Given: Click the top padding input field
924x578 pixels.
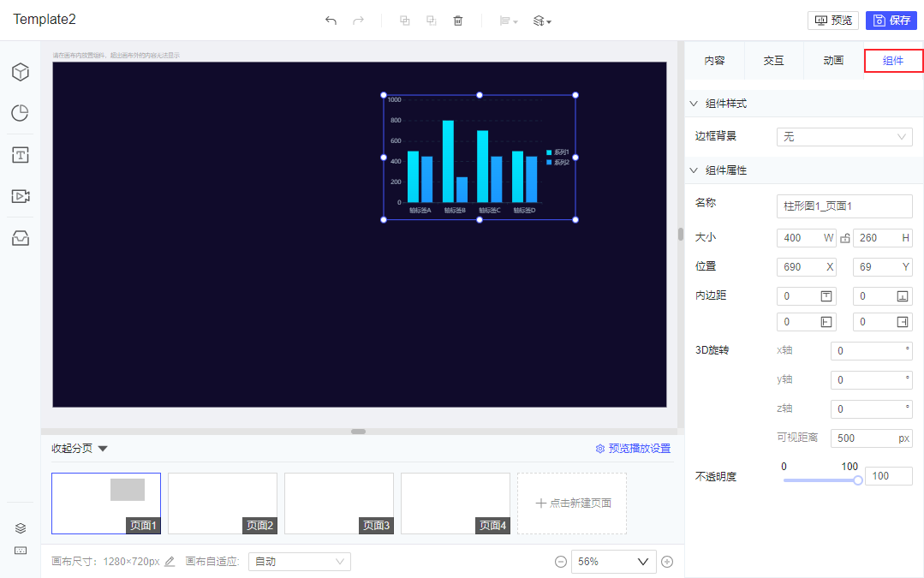Looking at the screenshot, I should [806, 296].
